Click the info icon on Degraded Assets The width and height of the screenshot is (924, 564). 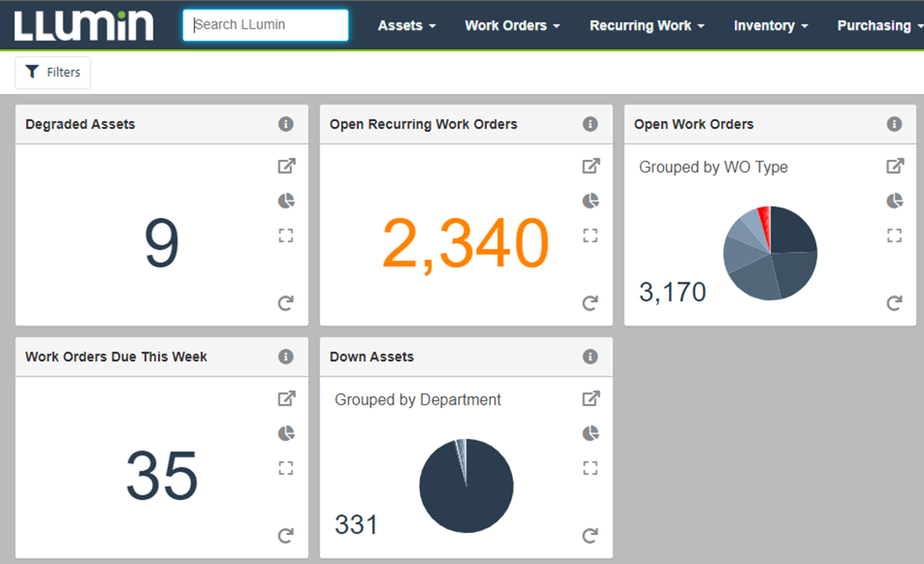coord(286,124)
